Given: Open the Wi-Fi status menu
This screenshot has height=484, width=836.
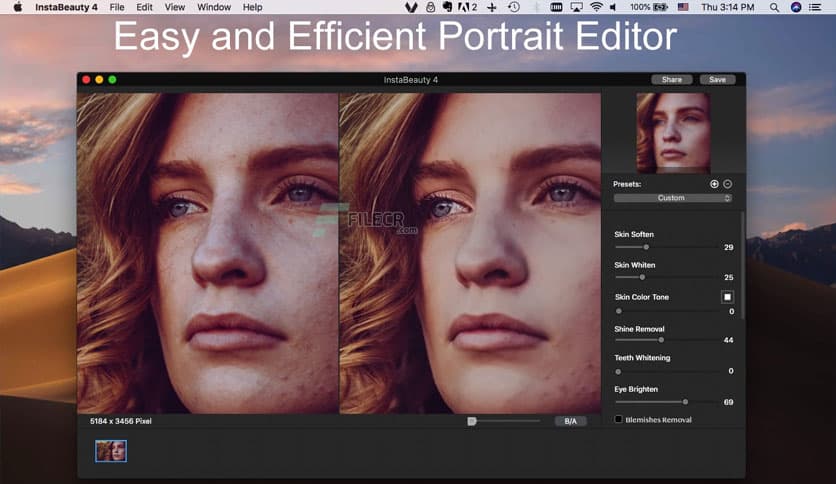Looking at the screenshot, I should [597, 7].
